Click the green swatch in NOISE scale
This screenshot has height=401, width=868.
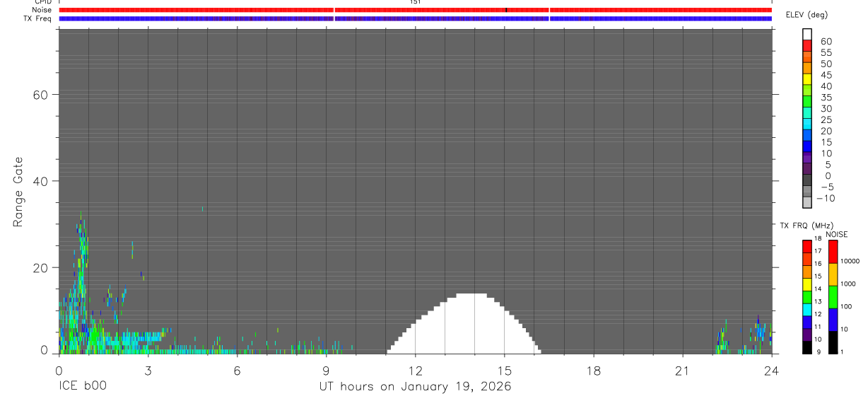tap(833, 297)
